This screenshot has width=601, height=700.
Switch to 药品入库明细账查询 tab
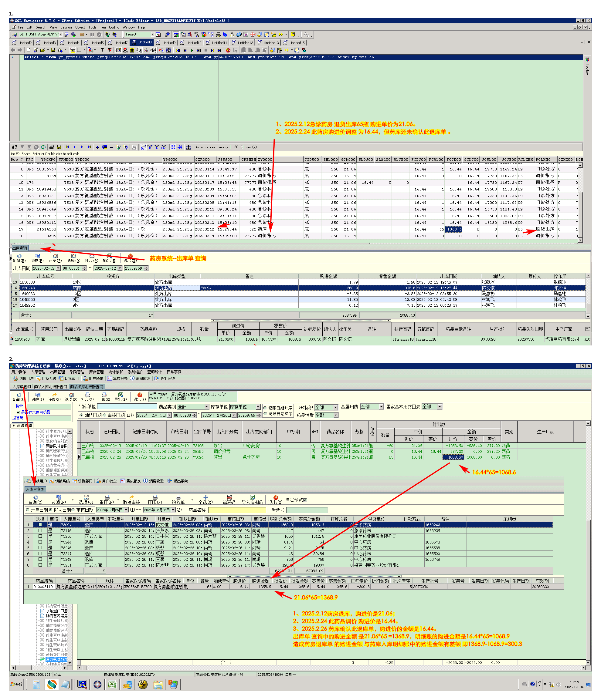coord(50,386)
